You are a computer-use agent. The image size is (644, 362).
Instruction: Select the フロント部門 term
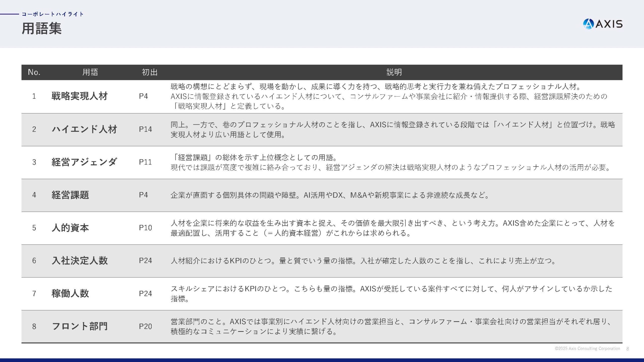tap(80, 326)
